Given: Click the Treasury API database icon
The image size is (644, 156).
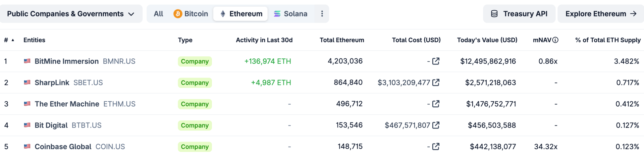Looking at the screenshot, I should [x=494, y=14].
